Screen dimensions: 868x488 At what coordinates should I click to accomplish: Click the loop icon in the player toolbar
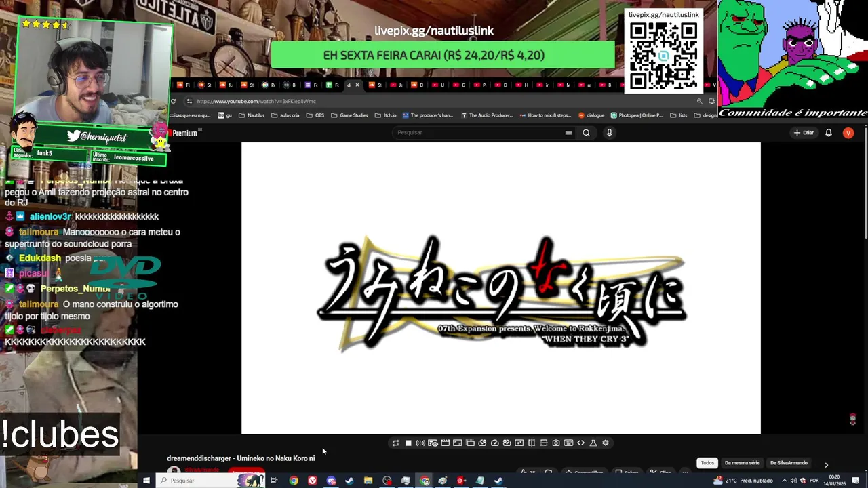point(396,443)
